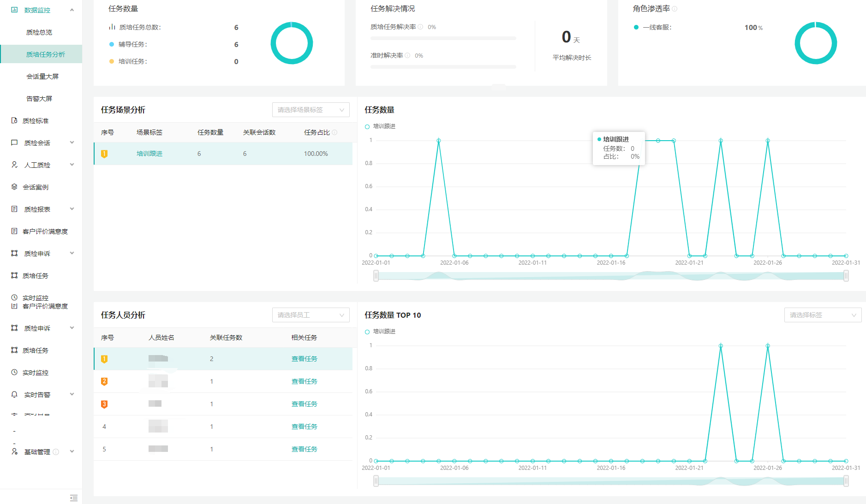
Task: Click the 关联任务数 column header
Action: (x=226, y=338)
